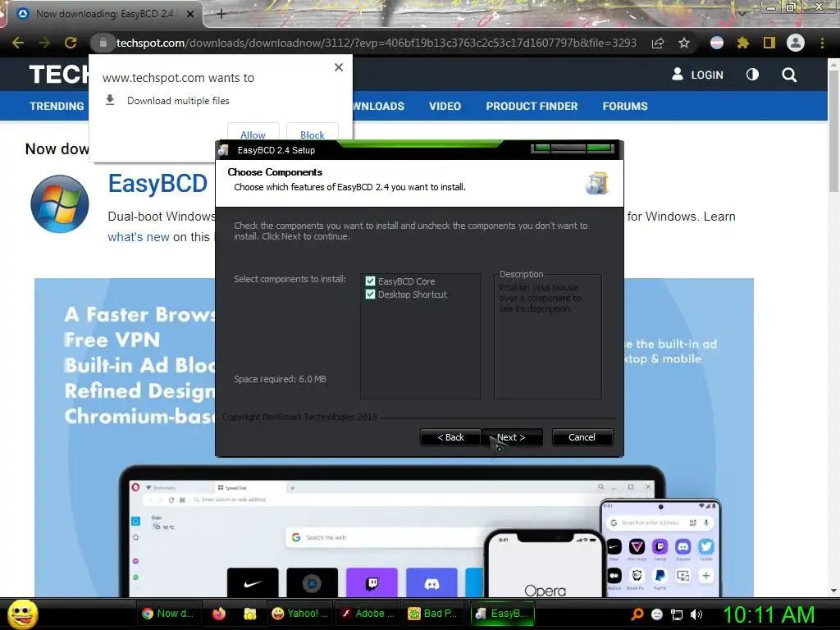Toggle TechSpot dark mode contrast icon

753,75
